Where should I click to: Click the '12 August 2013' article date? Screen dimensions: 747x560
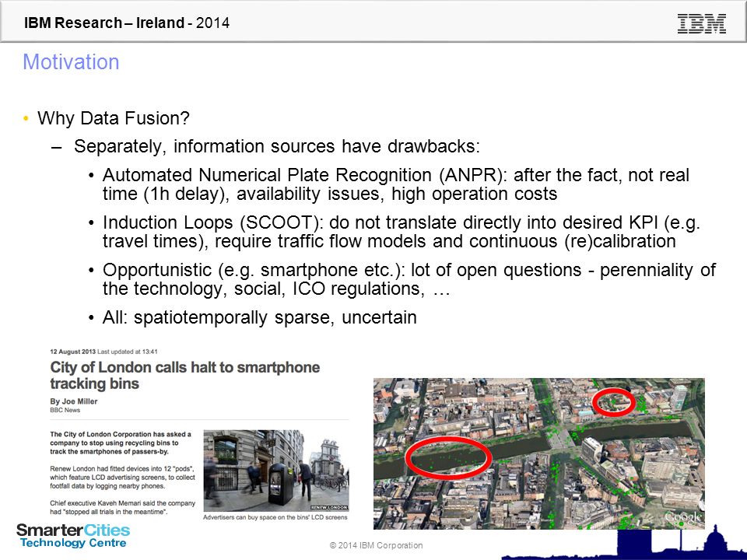pos(72,352)
